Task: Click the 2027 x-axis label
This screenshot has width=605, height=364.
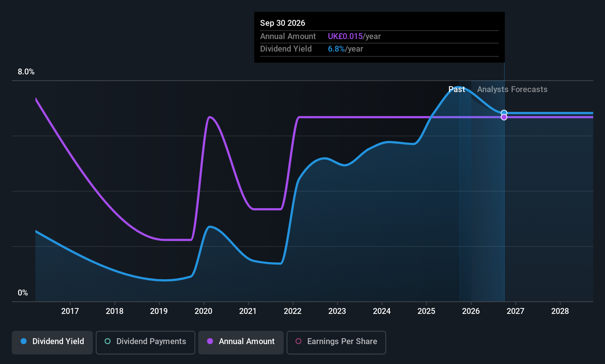Action: pyautogui.click(x=515, y=311)
